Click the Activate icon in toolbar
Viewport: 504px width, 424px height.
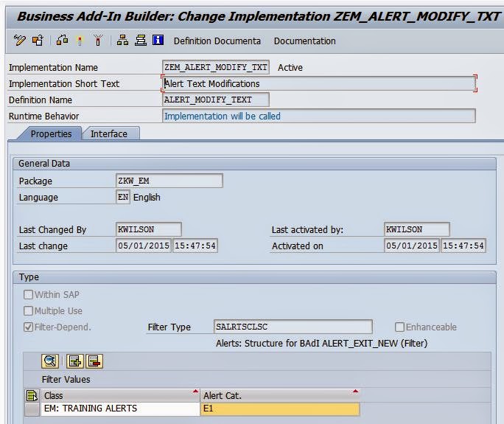tap(80, 41)
